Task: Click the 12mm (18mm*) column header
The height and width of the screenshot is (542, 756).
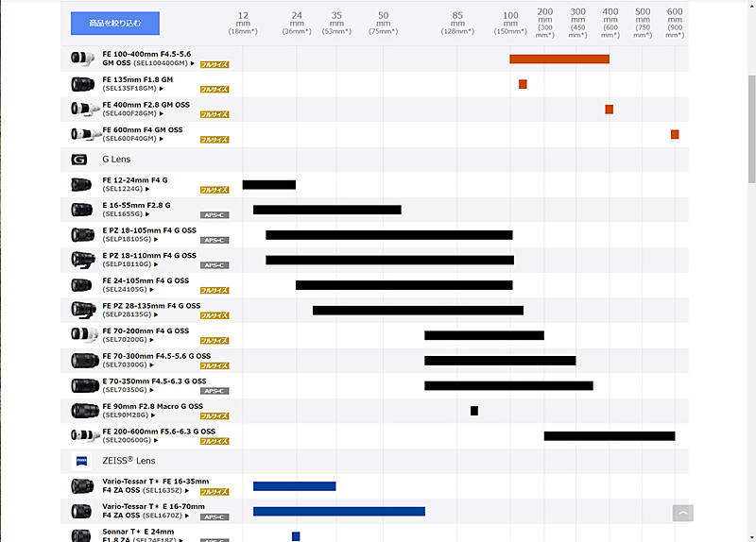Action: point(243,23)
